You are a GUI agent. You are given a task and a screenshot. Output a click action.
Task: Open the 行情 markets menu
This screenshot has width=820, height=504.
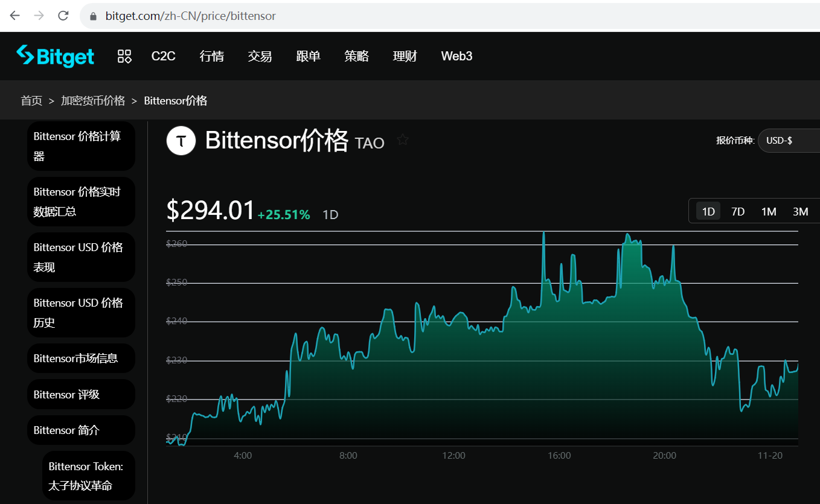tap(212, 56)
